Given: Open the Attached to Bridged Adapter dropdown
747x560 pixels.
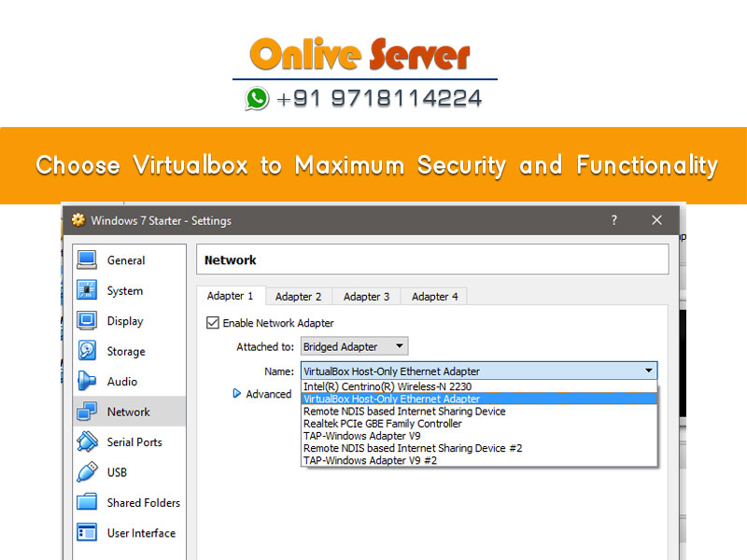Looking at the screenshot, I should 354,346.
